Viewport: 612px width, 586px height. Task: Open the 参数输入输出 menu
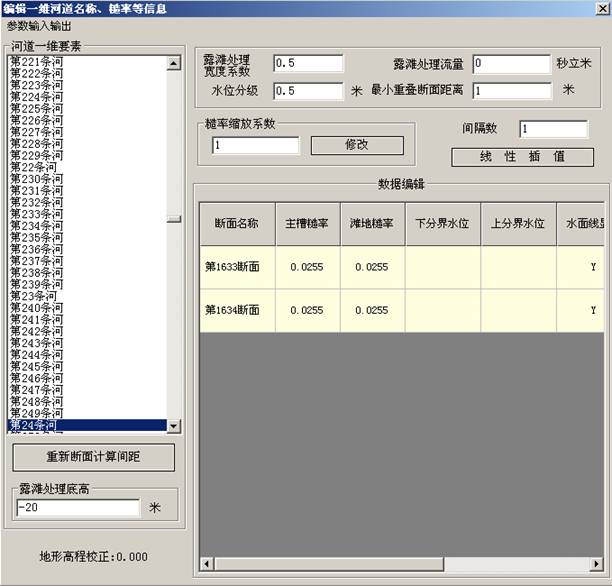point(37,25)
